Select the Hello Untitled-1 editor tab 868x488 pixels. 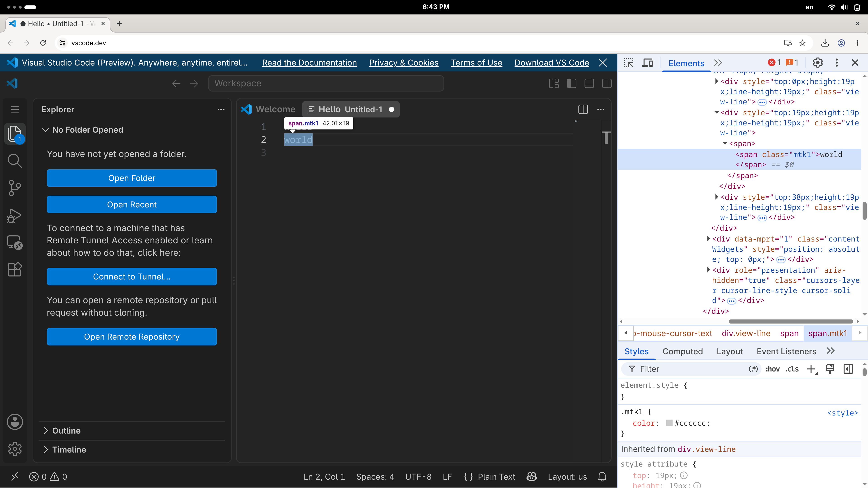tap(351, 109)
